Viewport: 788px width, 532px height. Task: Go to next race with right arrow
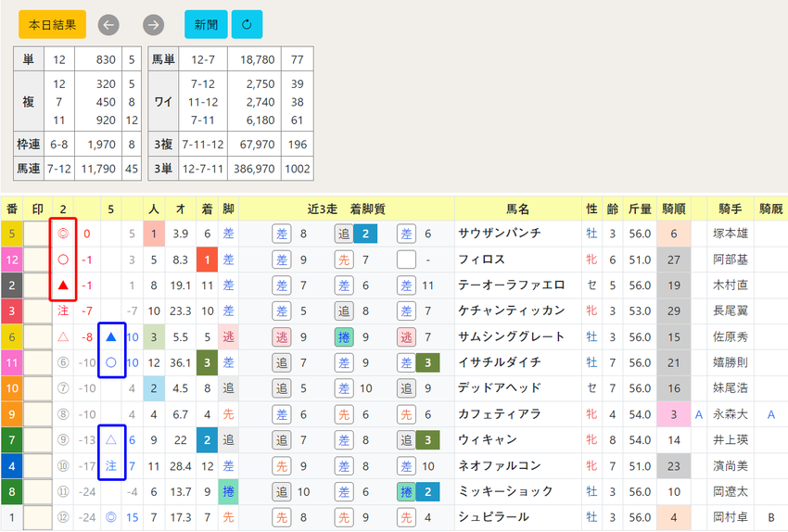[x=153, y=25]
